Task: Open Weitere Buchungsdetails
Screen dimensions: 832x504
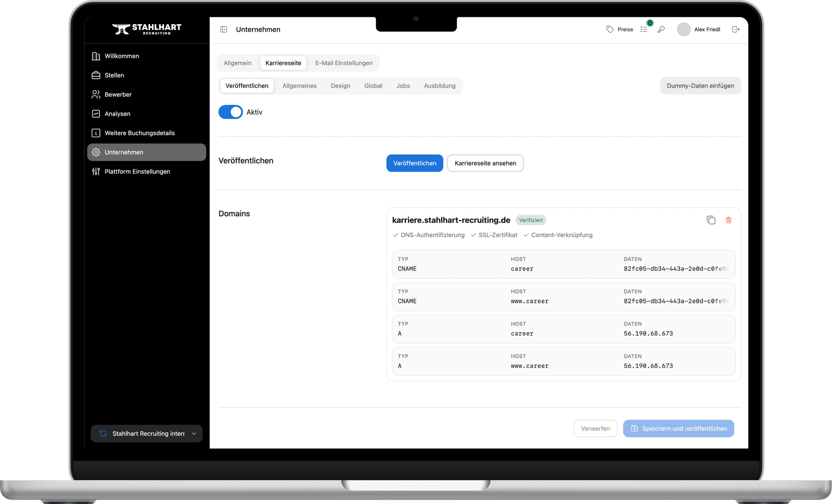Action: click(140, 133)
